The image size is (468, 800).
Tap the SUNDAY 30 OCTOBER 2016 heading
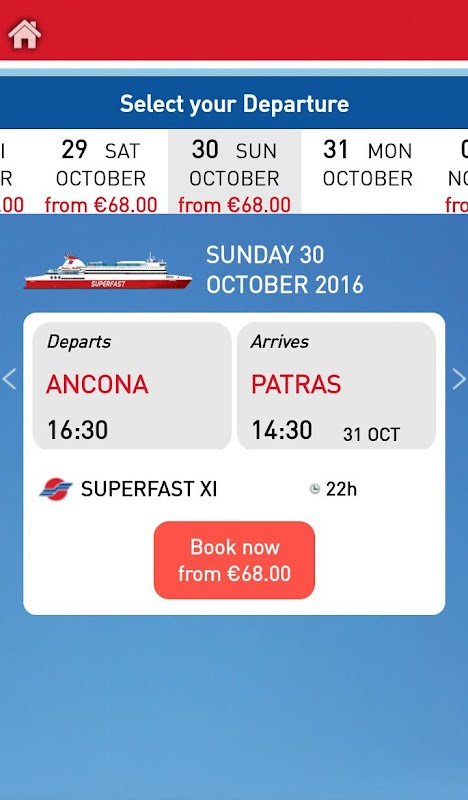(285, 269)
